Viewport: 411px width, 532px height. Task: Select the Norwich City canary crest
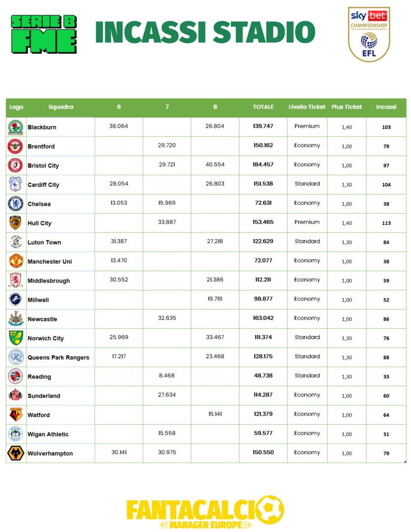[x=16, y=338]
